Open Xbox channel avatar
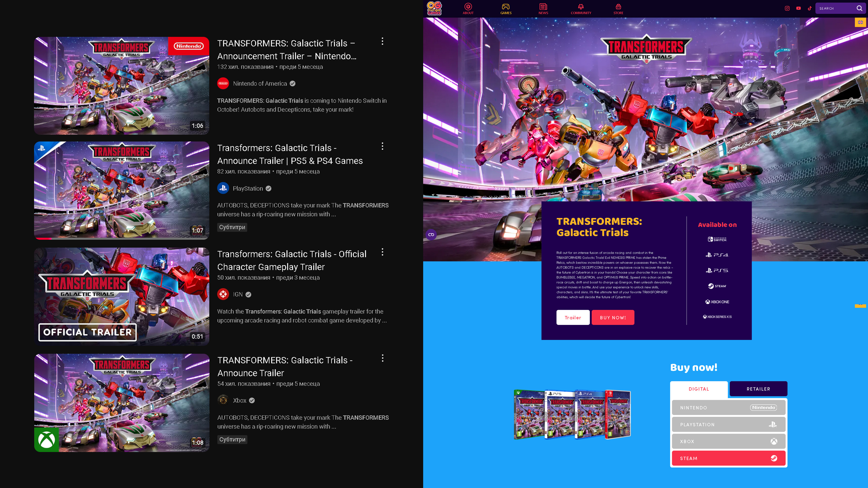868x488 pixels. point(223,400)
